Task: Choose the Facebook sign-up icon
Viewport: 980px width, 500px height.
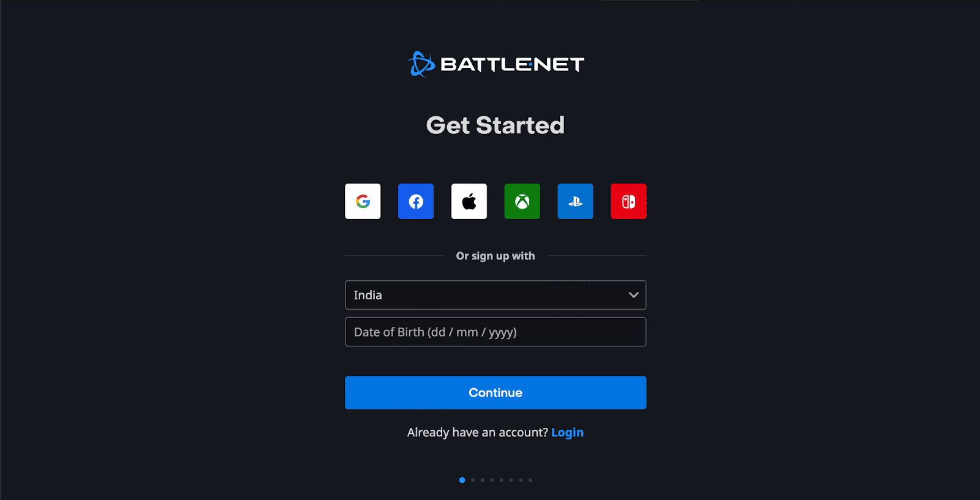Action: (x=416, y=201)
